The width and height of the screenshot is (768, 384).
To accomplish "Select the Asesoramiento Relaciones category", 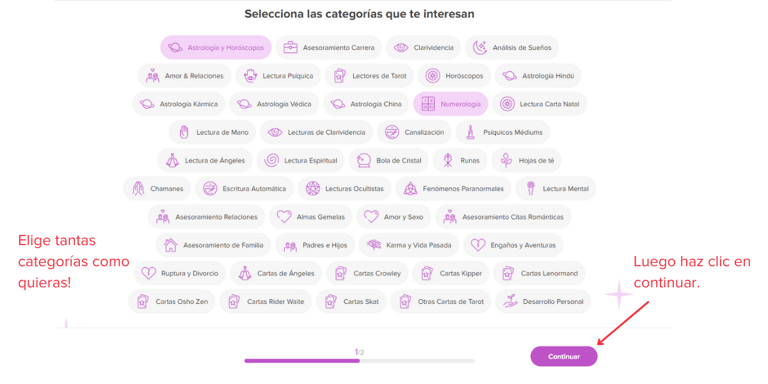I will click(206, 216).
